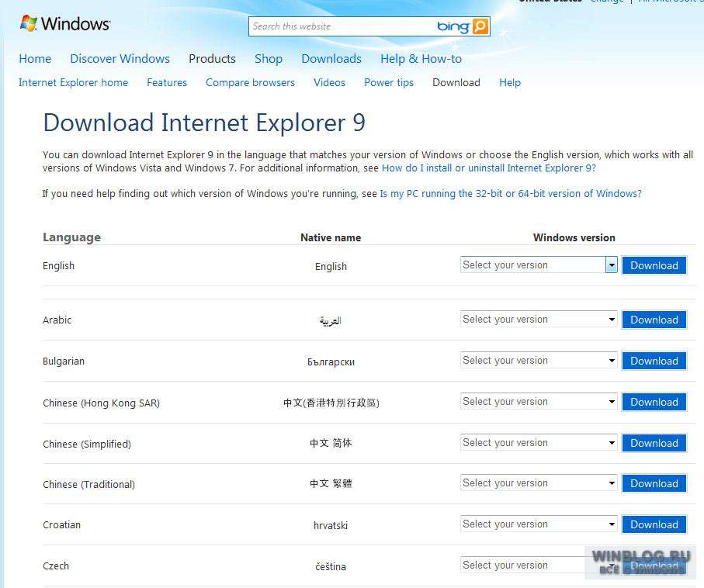Click the Windows logo
Viewport: 704px width, 588px height.
(x=65, y=23)
